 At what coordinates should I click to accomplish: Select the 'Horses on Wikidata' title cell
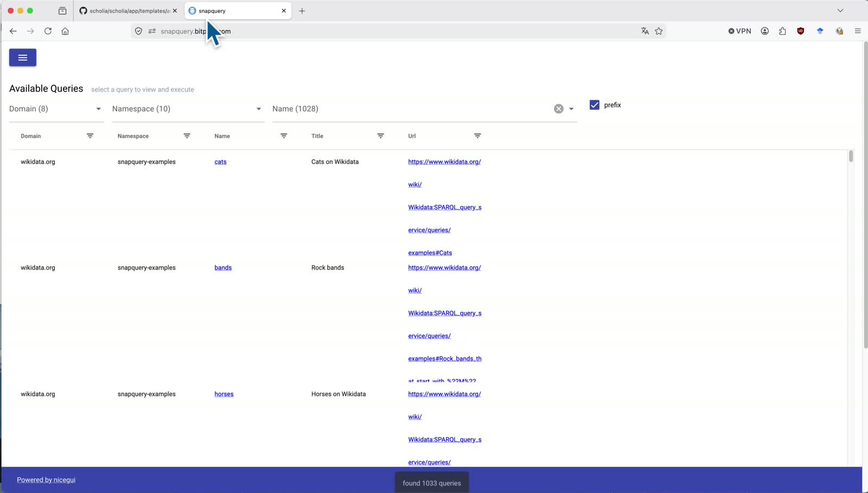(339, 394)
